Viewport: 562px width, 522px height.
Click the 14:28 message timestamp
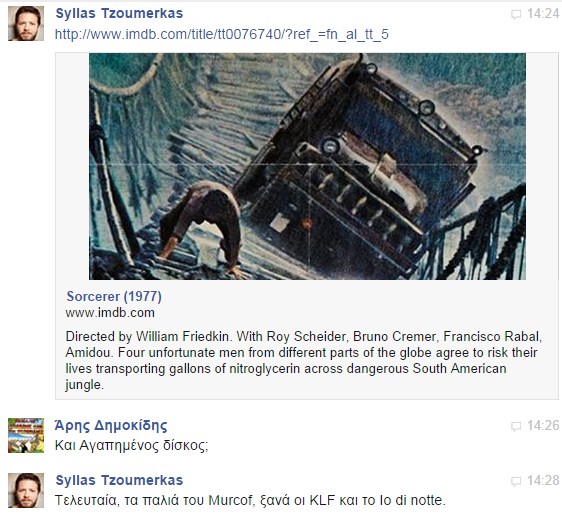(543, 480)
